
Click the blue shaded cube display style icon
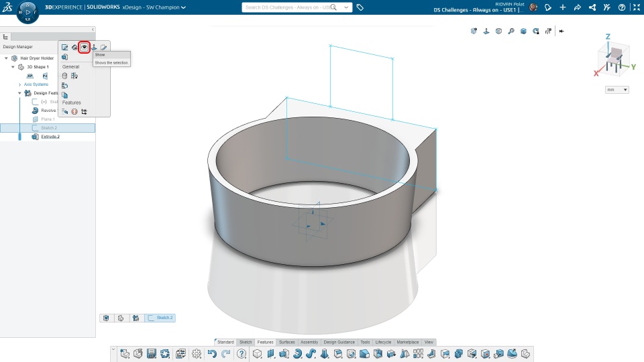tap(523, 32)
